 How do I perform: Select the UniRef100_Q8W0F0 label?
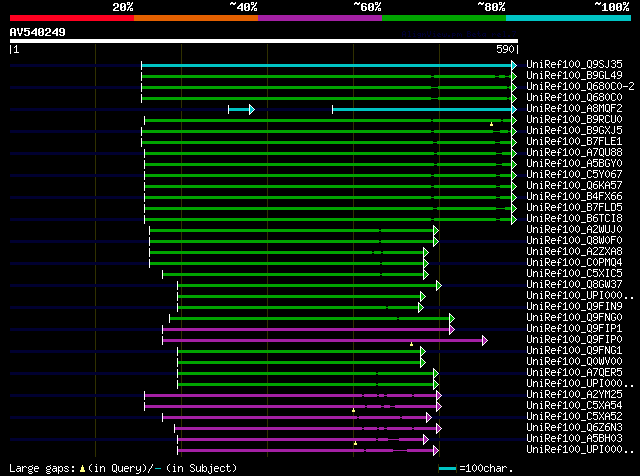tap(574, 240)
